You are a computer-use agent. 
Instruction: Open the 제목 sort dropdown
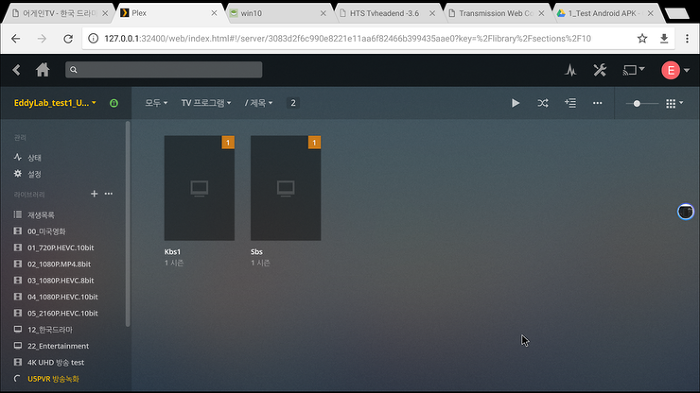tap(258, 103)
